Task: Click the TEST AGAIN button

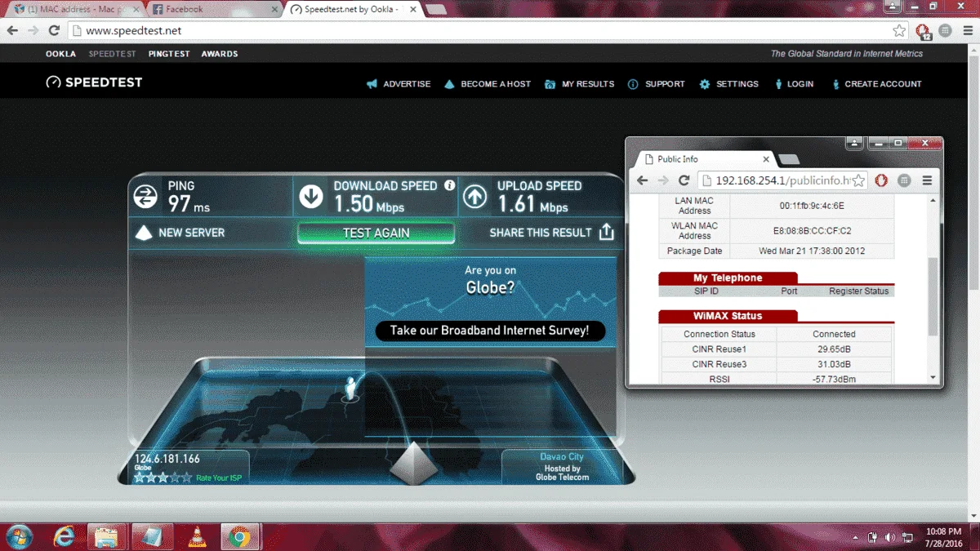Action: click(376, 233)
